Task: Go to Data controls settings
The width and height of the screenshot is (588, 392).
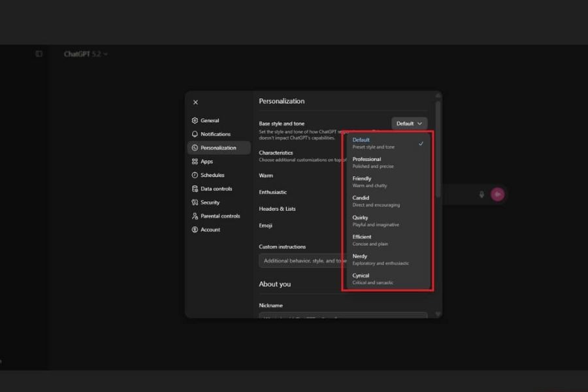Action: (216, 189)
